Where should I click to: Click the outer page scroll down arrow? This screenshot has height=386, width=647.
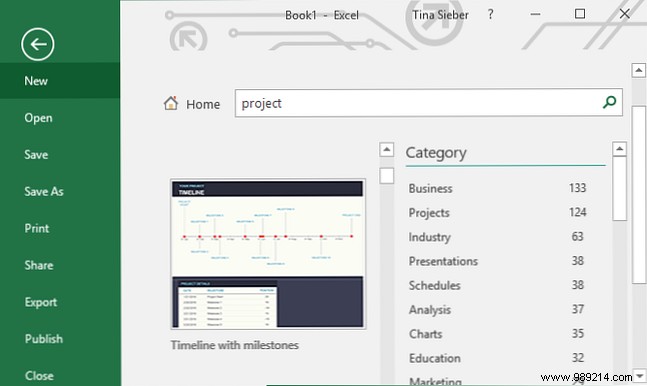pos(640,376)
